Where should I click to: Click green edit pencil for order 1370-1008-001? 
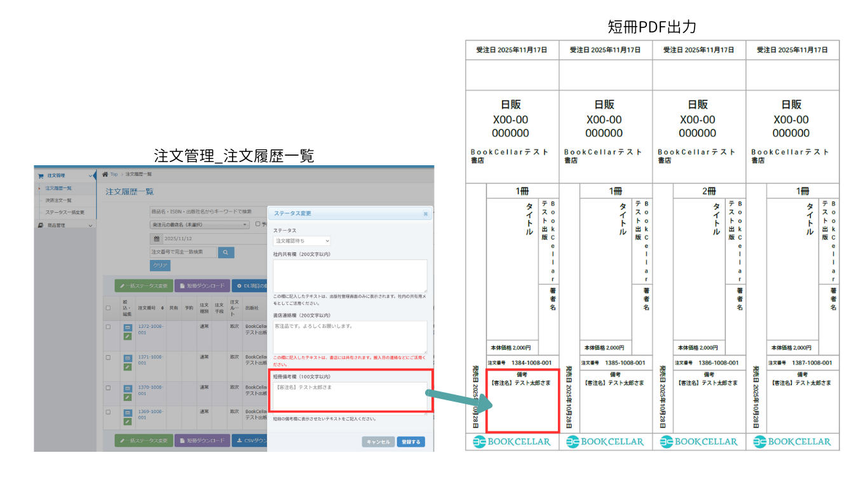pyautogui.click(x=127, y=397)
